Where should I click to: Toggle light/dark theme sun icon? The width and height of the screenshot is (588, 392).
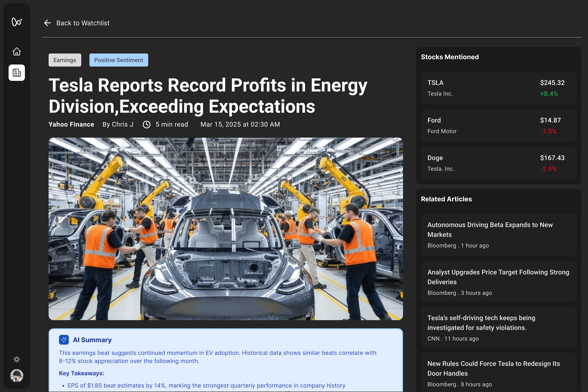(17, 359)
